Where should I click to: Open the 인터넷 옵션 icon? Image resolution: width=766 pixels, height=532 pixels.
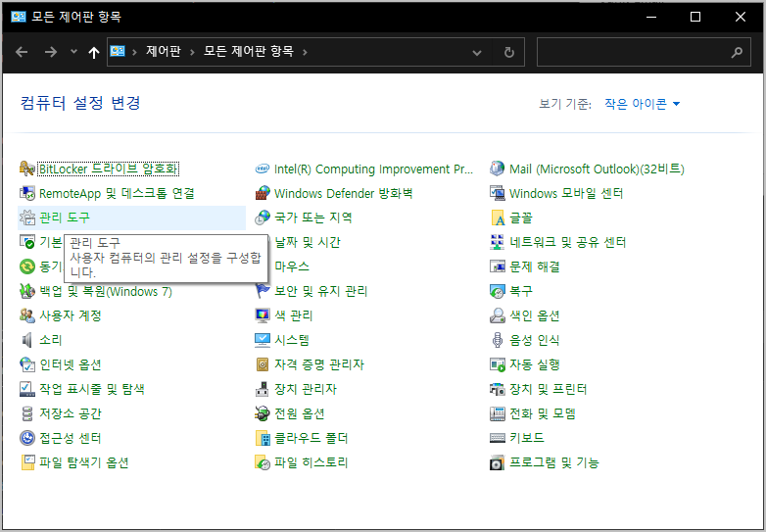point(26,364)
